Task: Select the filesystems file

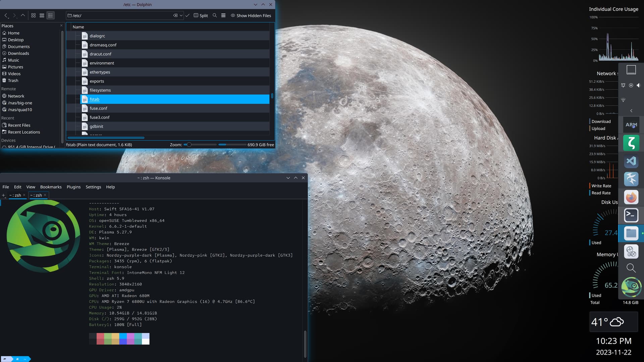Action: point(174,90)
